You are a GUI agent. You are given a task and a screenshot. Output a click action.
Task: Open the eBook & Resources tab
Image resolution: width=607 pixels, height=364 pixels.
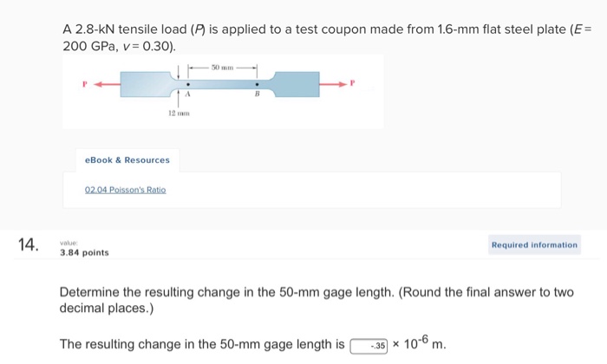(127, 160)
